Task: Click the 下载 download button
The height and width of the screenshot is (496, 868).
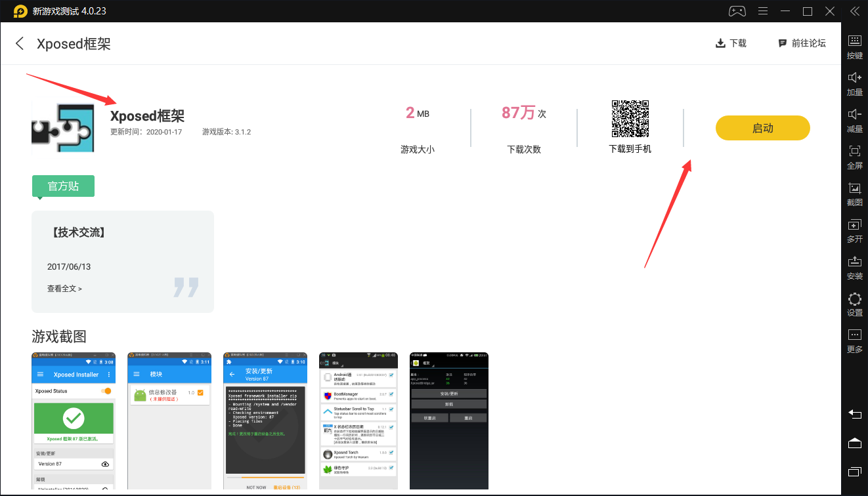Action: pyautogui.click(x=731, y=43)
